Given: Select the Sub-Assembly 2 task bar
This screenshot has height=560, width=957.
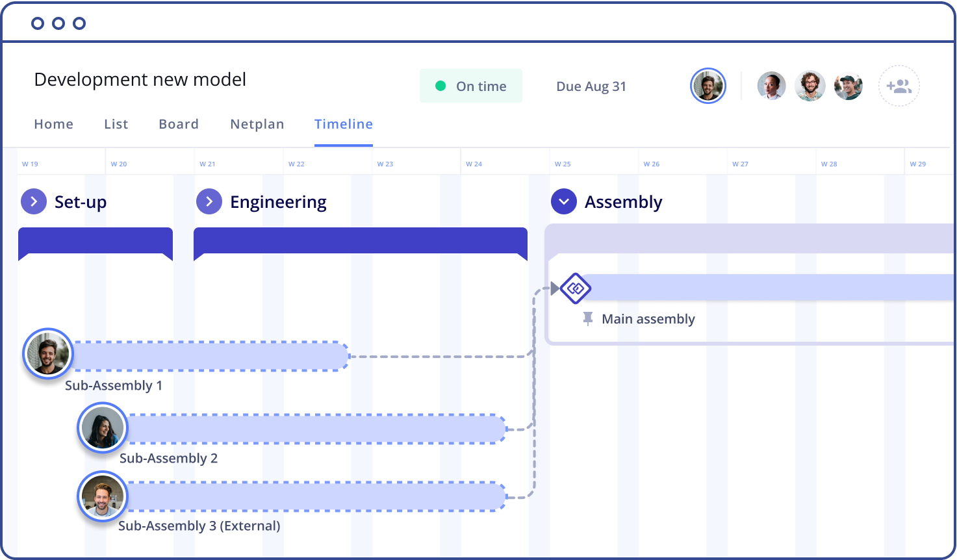Looking at the screenshot, I should coord(316,429).
